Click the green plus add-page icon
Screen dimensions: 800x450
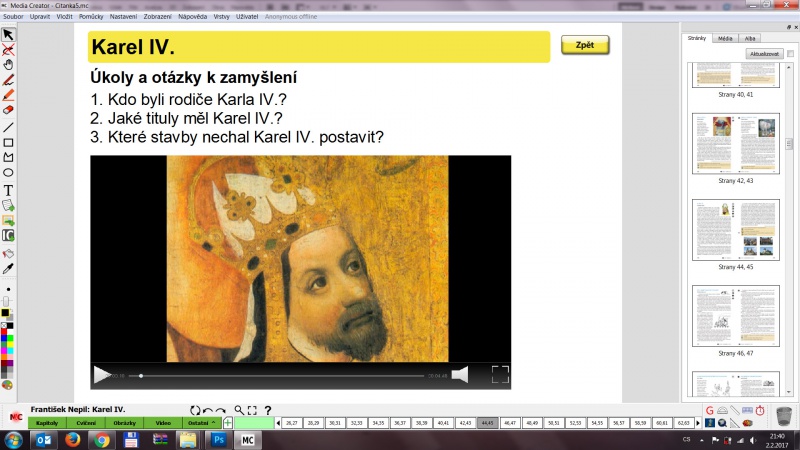pos(228,422)
